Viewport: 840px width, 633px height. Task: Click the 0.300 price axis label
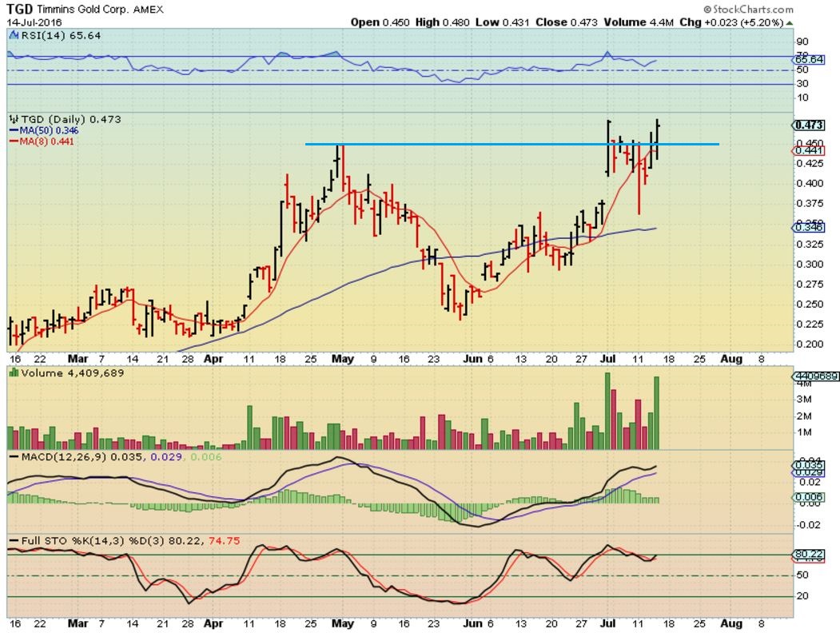click(810, 264)
